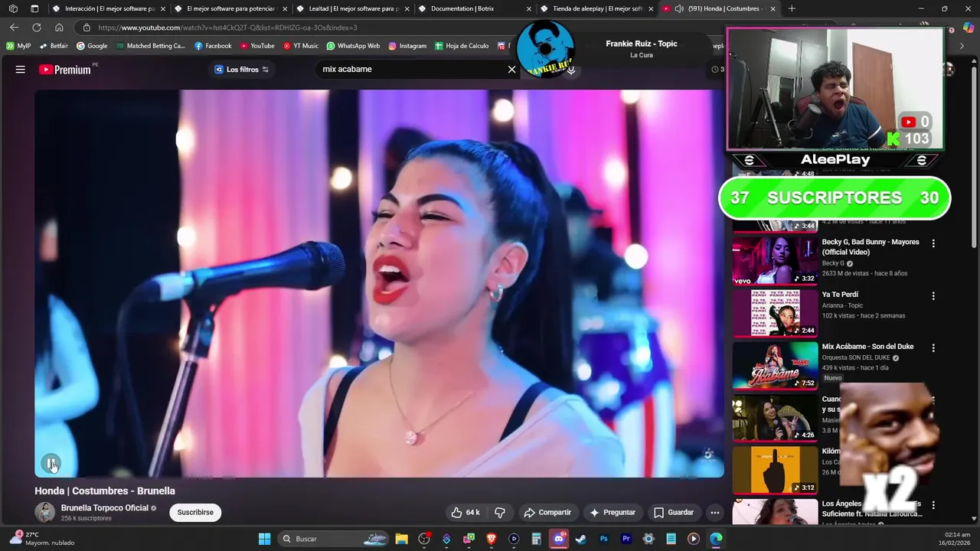Viewport: 980px width, 551px height.
Task: Open the 'Los filtros' filter chip
Action: pos(242,70)
